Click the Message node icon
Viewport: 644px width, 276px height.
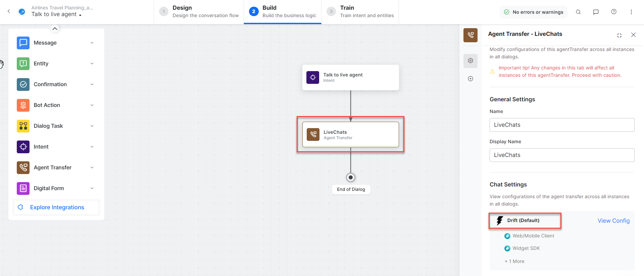pos(23,43)
